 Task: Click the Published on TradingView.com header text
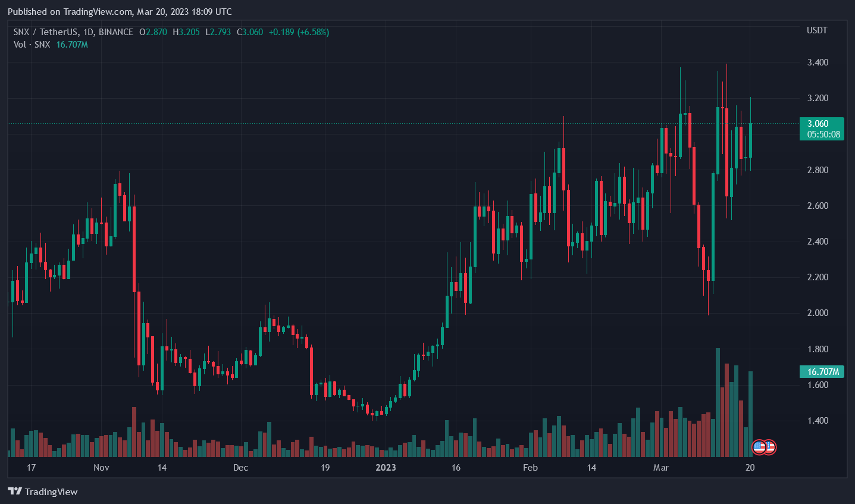pyautogui.click(x=120, y=11)
